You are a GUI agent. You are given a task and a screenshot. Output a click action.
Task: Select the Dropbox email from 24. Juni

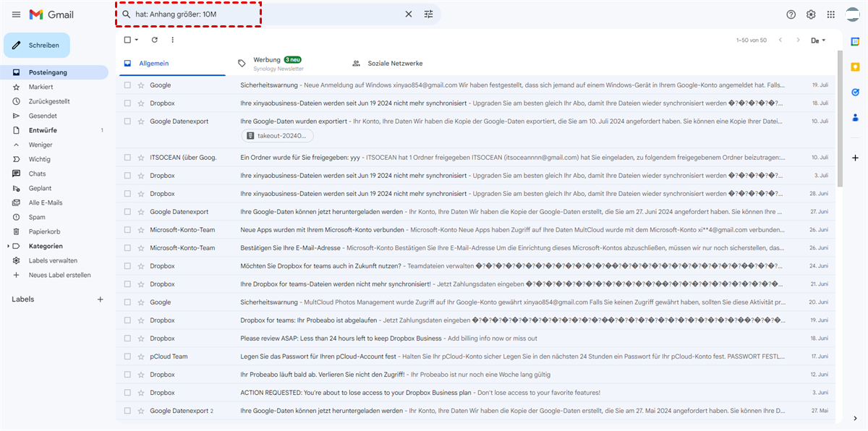click(127, 266)
